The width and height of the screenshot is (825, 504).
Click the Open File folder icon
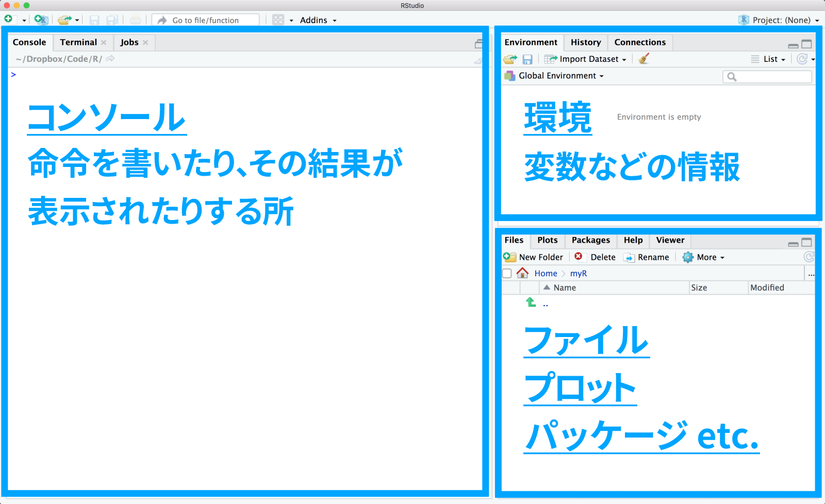tap(64, 20)
